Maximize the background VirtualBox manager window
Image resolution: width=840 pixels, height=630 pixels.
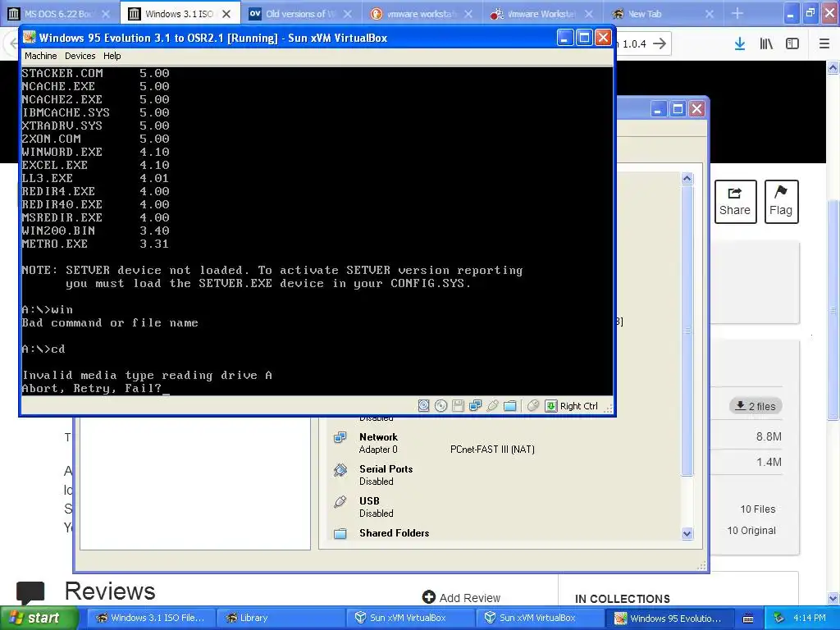tap(678, 109)
